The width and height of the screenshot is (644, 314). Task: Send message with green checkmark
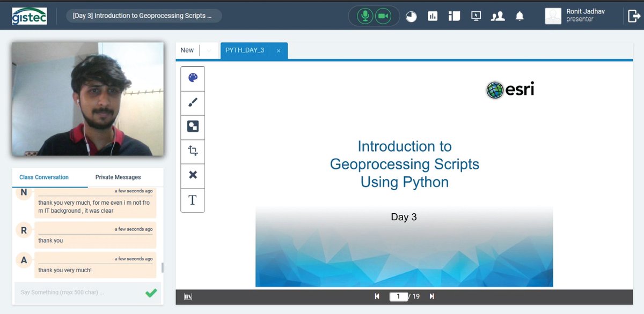tap(151, 293)
